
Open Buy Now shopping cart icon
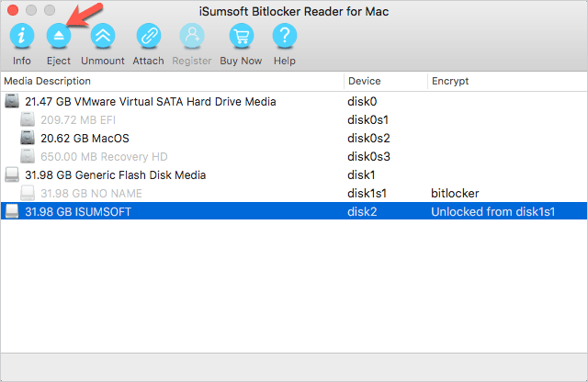click(241, 36)
